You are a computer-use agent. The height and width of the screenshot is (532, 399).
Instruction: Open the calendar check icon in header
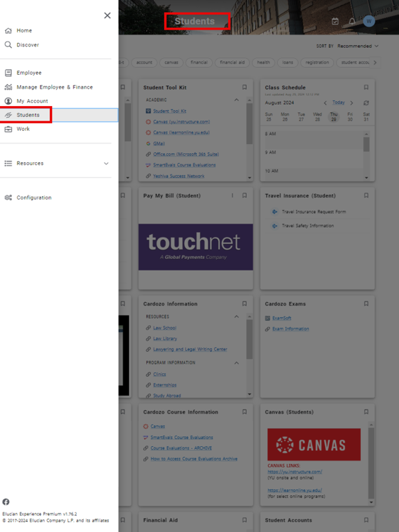(x=335, y=21)
